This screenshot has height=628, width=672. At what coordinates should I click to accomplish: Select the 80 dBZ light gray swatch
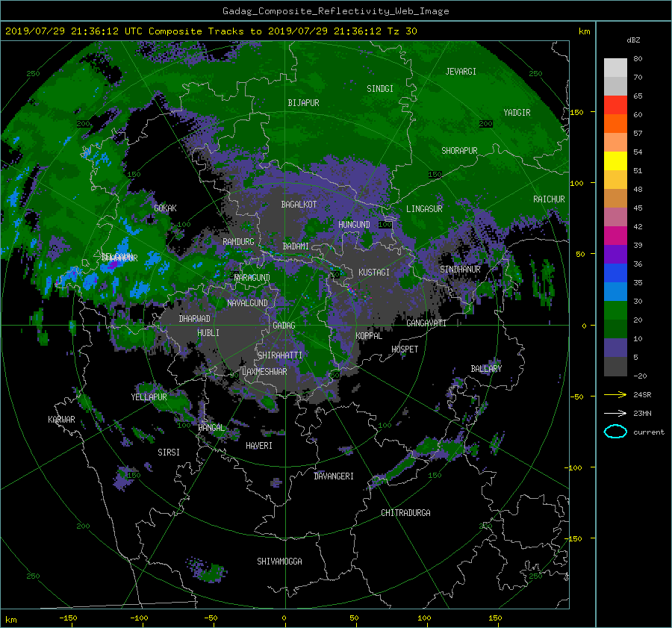615,67
